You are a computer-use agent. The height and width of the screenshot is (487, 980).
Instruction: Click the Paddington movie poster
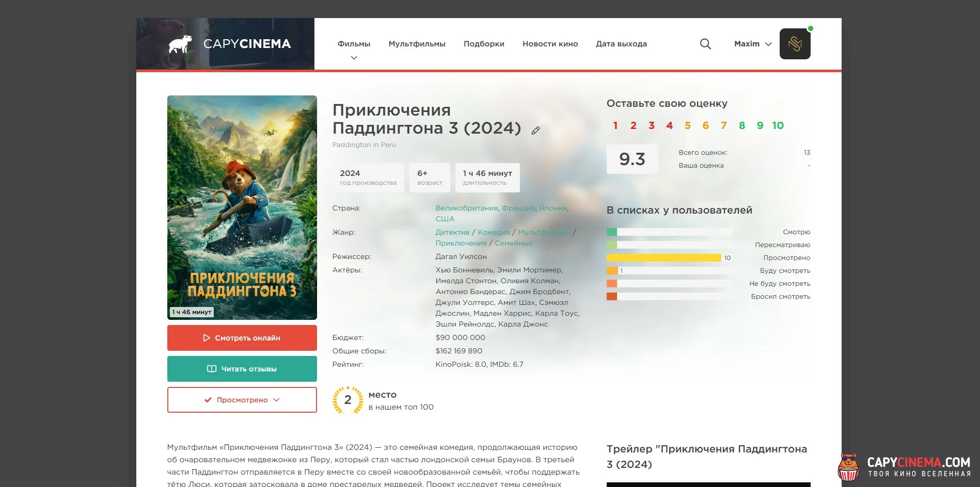(242, 207)
